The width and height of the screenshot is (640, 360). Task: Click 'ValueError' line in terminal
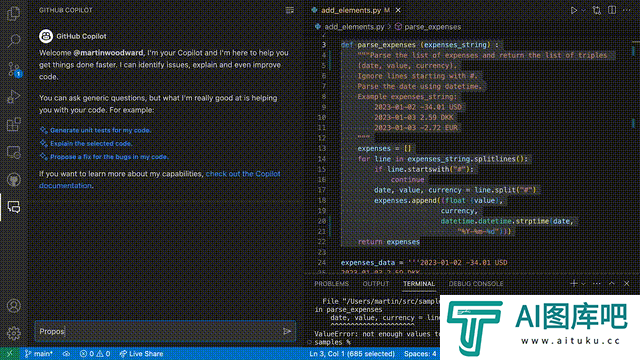point(377,334)
